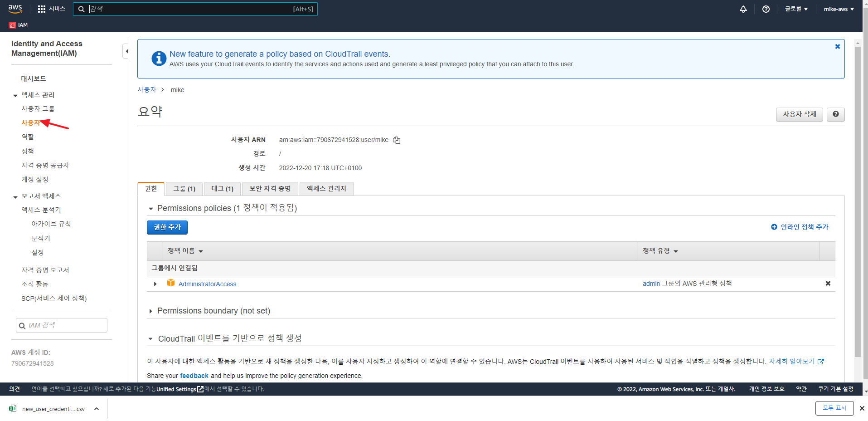Click the feedback link

click(x=194, y=376)
